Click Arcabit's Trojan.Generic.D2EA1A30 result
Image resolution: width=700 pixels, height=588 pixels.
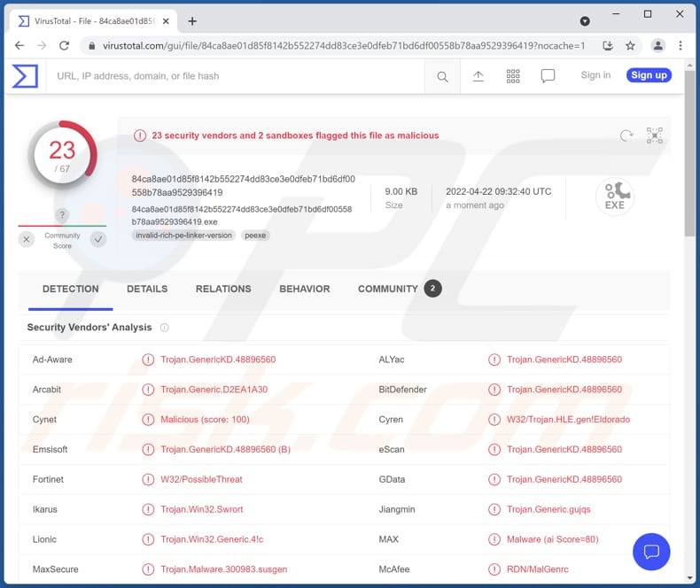[x=214, y=390]
